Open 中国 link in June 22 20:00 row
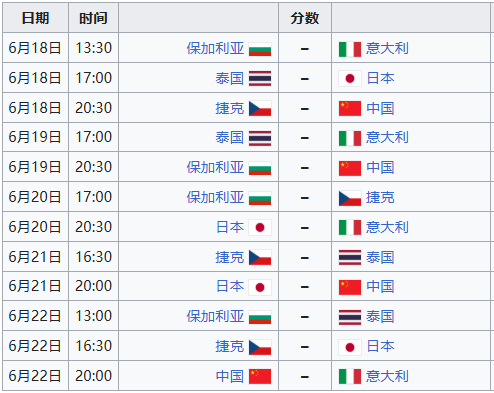 pyautogui.click(x=230, y=376)
